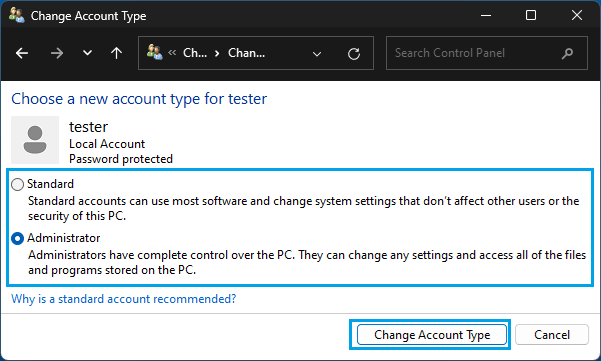Click the tester profile picture
Screen dimensions: 601x361
click(35, 140)
